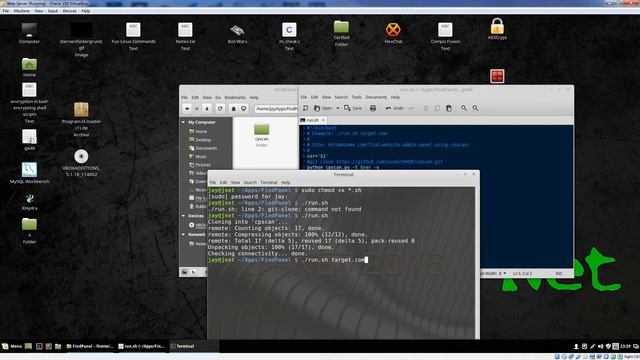The image size is (640, 360).
Task: Open the Notes.txt desktop file
Action: coord(185,36)
